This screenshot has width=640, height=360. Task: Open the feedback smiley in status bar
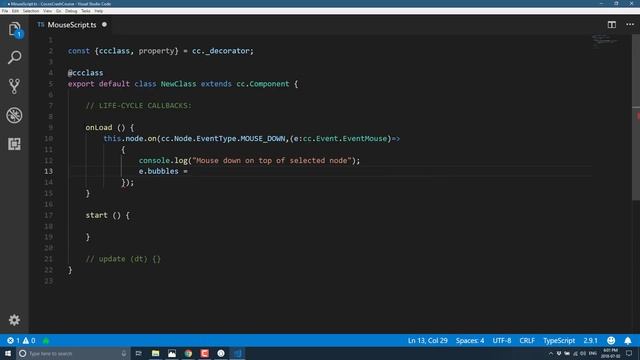pos(611,340)
